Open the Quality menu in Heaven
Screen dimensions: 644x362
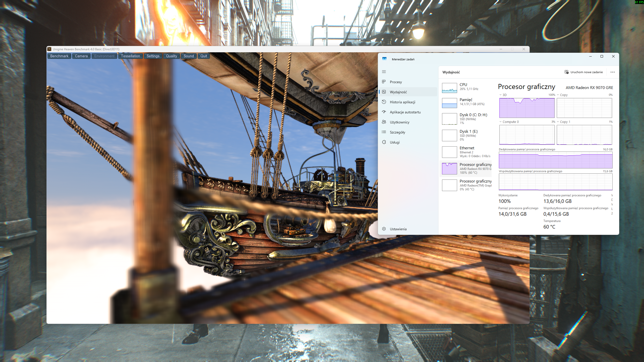click(x=172, y=56)
